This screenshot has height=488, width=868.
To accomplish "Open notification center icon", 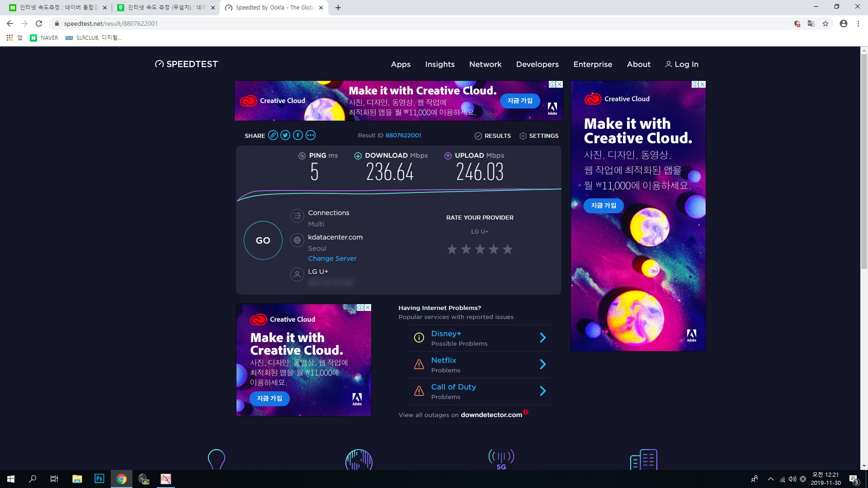I will [x=854, y=479].
